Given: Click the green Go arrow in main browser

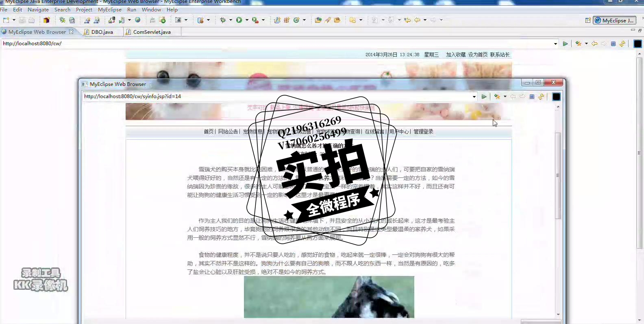Looking at the screenshot, I should pos(565,44).
